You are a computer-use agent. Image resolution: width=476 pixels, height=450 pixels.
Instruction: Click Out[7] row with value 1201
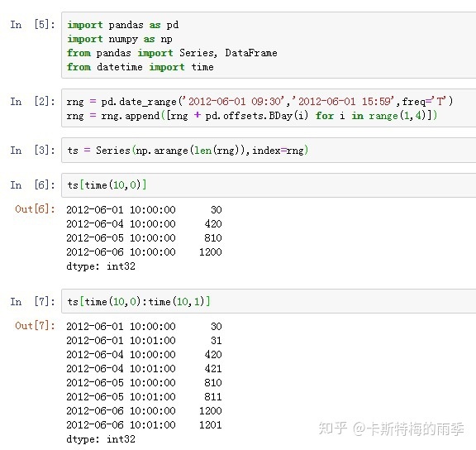click(144, 425)
